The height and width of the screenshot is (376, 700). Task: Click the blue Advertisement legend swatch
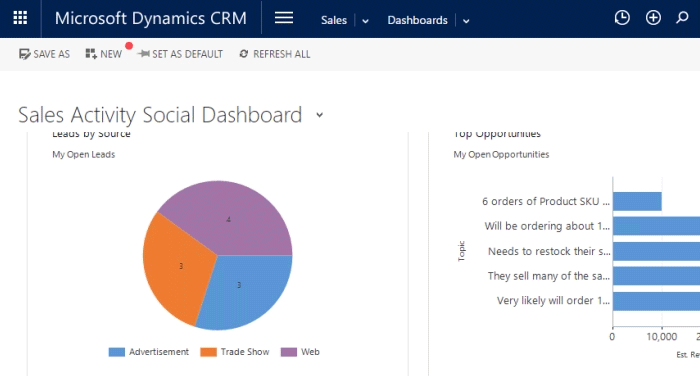click(117, 352)
